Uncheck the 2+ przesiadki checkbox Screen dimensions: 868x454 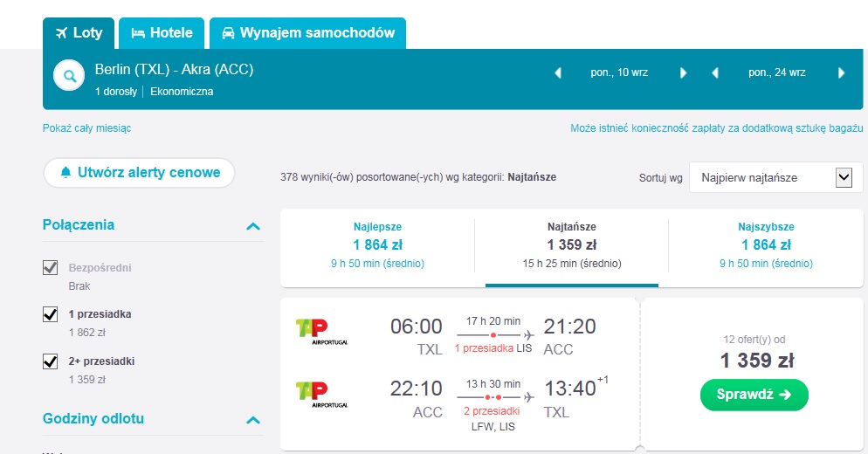pyautogui.click(x=51, y=361)
